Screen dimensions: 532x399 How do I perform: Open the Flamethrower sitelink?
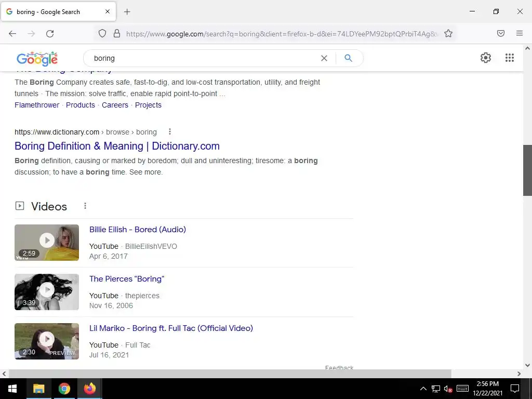[37, 105]
